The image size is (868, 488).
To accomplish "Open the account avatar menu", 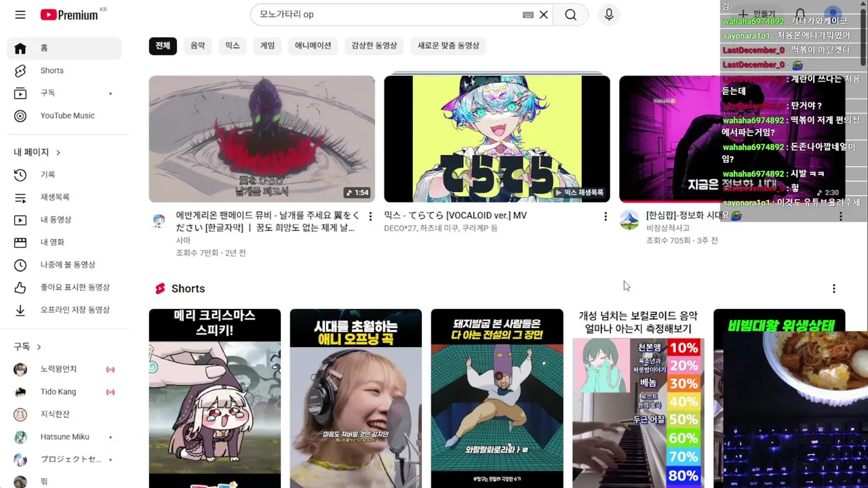I will click(833, 14).
